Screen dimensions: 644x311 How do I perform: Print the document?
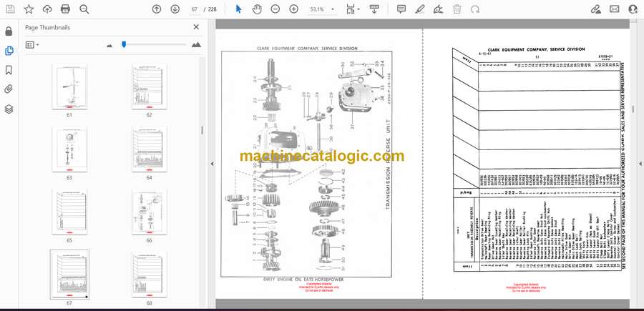point(65,9)
